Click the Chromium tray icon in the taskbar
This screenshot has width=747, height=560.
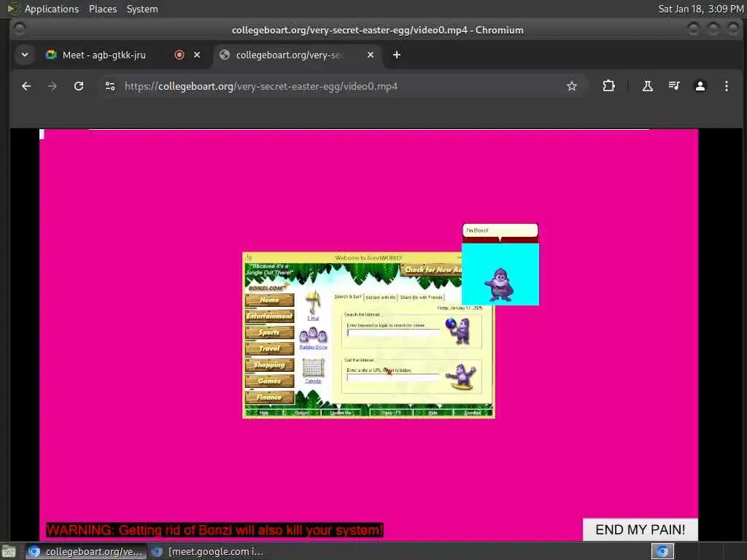coord(662,551)
